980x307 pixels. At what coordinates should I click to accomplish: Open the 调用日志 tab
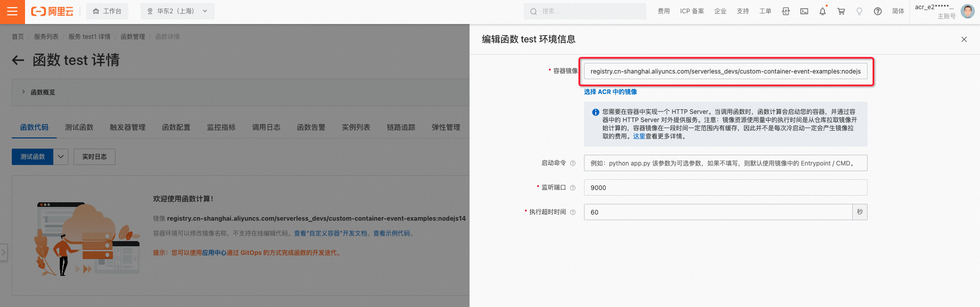click(266, 127)
